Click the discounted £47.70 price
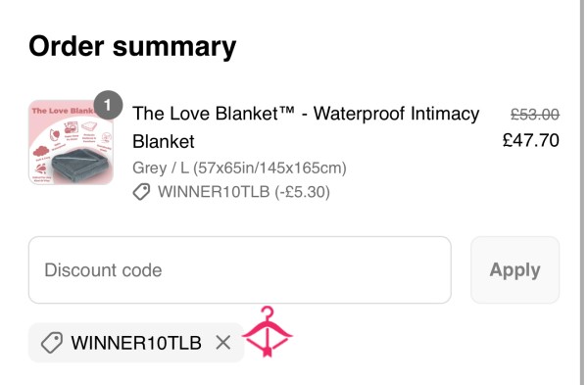This screenshot has width=588, height=385. [530, 140]
